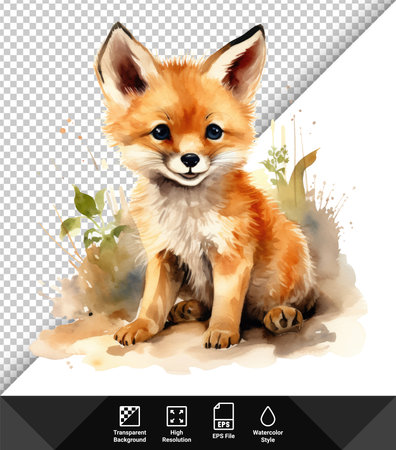Click the "Transparent Background" label text
This screenshot has height=450, width=396.
click(130, 436)
